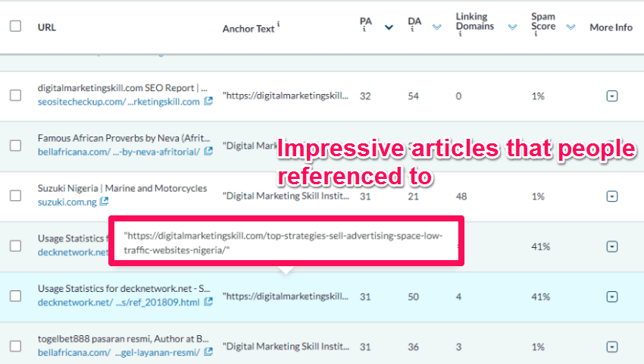Screen dimensions: 644x364
Task: Sort by DA column chevron
Action: [437, 27]
